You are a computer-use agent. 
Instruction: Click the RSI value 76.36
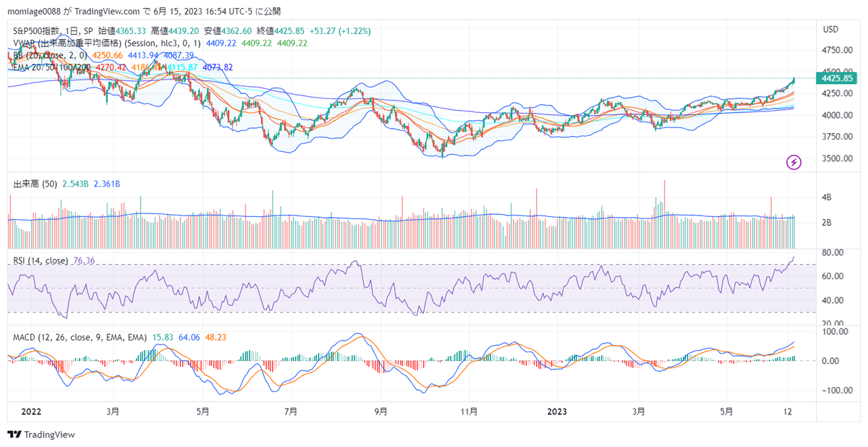pyautogui.click(x=84, y=260)
